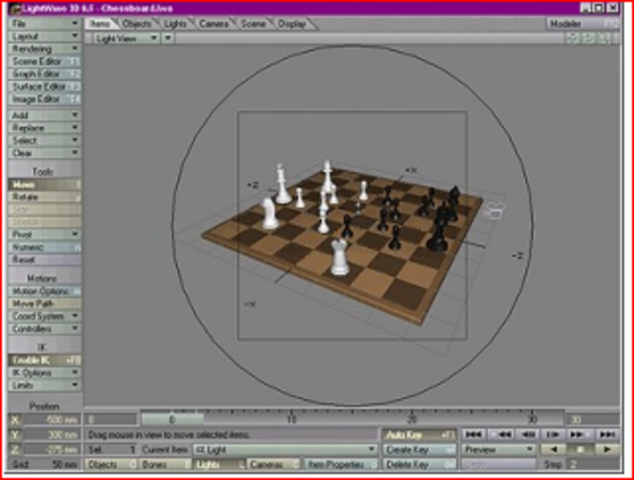Click the viewport move-view icon
The height and width of the screenshot is (480, 634).
573,38
